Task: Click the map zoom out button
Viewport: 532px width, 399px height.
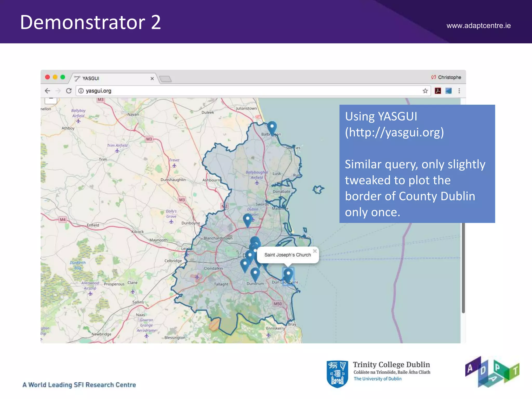Action: (x=51, y=100)
